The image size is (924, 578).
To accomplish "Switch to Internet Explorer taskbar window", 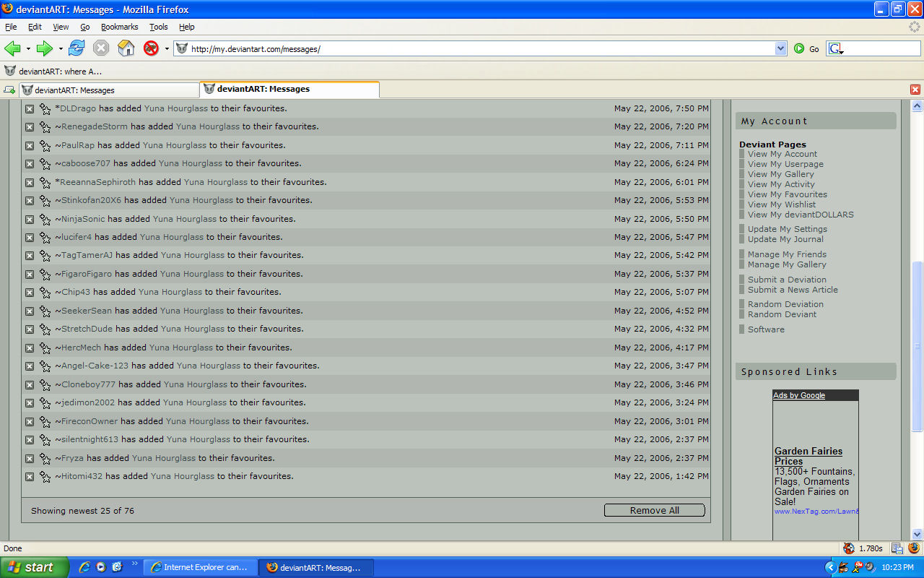I will click(200, 567).
